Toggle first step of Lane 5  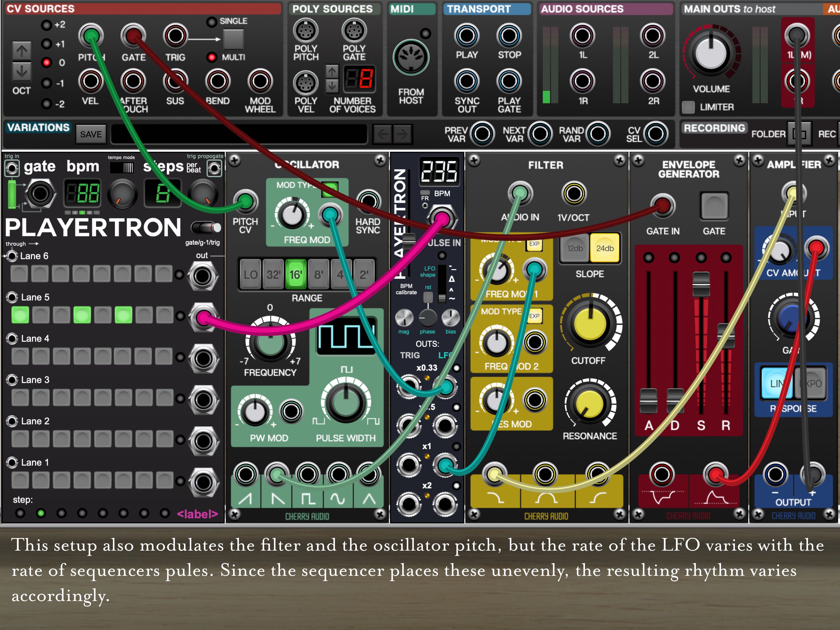coord(20,315)
